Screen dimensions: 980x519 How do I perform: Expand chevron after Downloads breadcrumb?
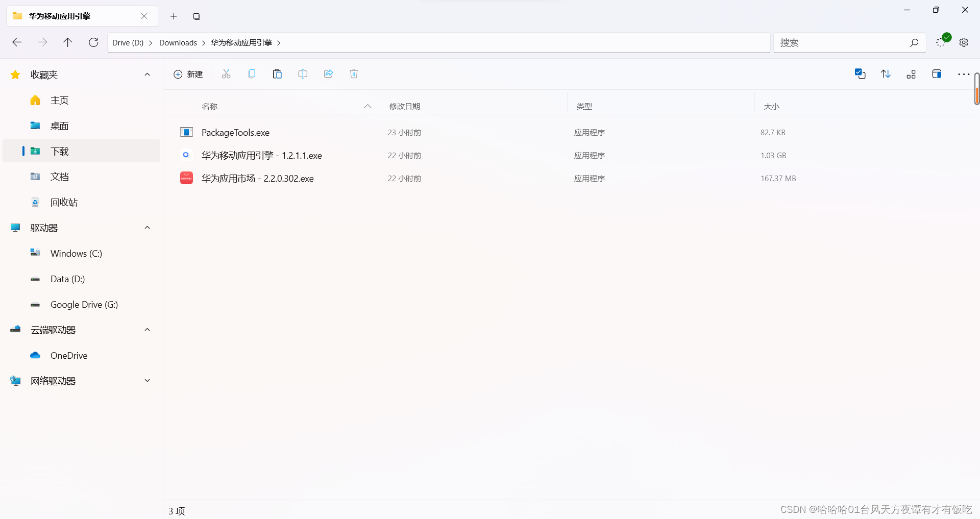[x=204, y=43]
